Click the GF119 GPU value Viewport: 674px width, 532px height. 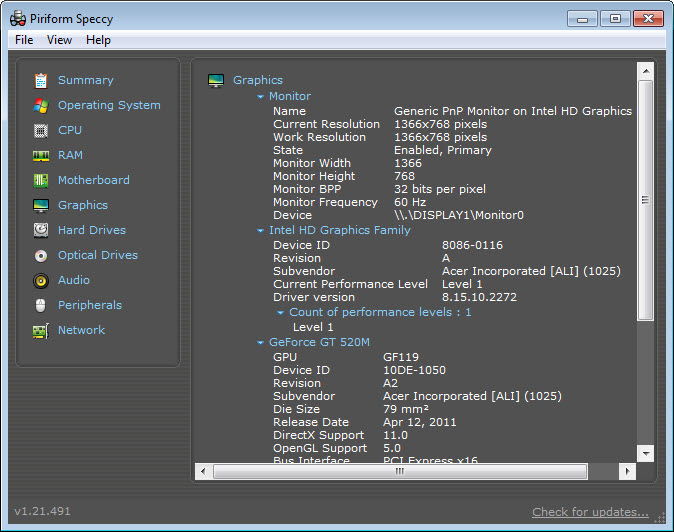[x=401, y=358]
